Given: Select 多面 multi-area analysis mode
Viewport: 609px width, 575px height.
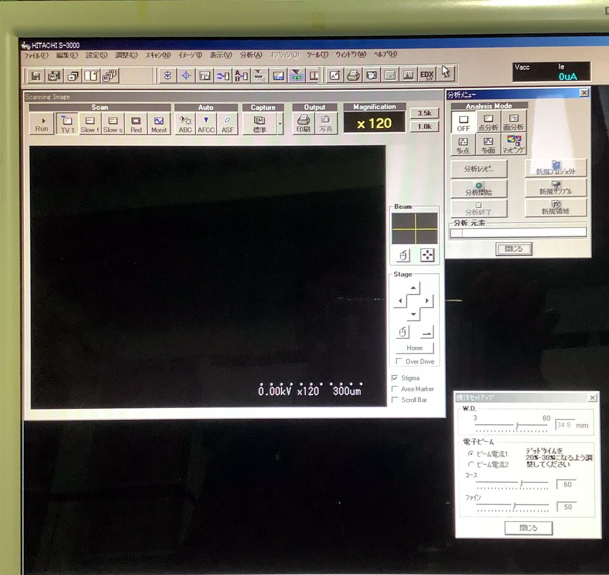Looking at the screenshot, I should tap(488, 145).
